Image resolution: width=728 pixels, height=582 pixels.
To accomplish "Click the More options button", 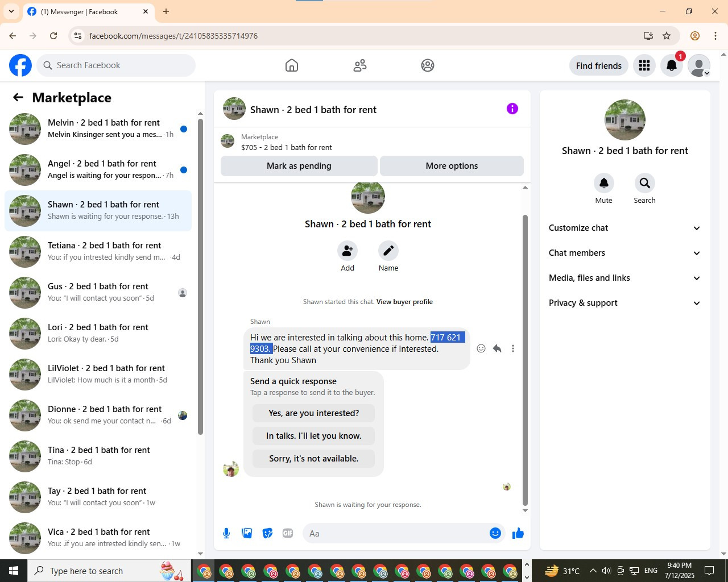I will (x=452, y=166).
